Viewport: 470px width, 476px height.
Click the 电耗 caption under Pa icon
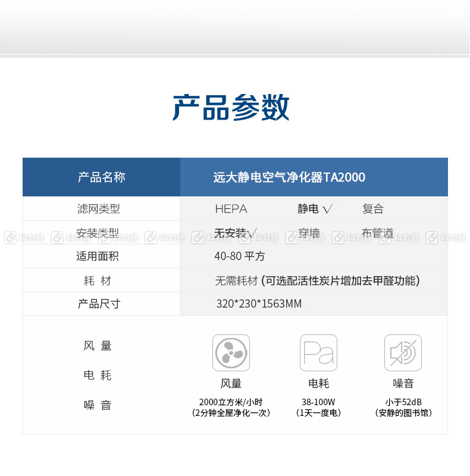(x=318, y=383)
